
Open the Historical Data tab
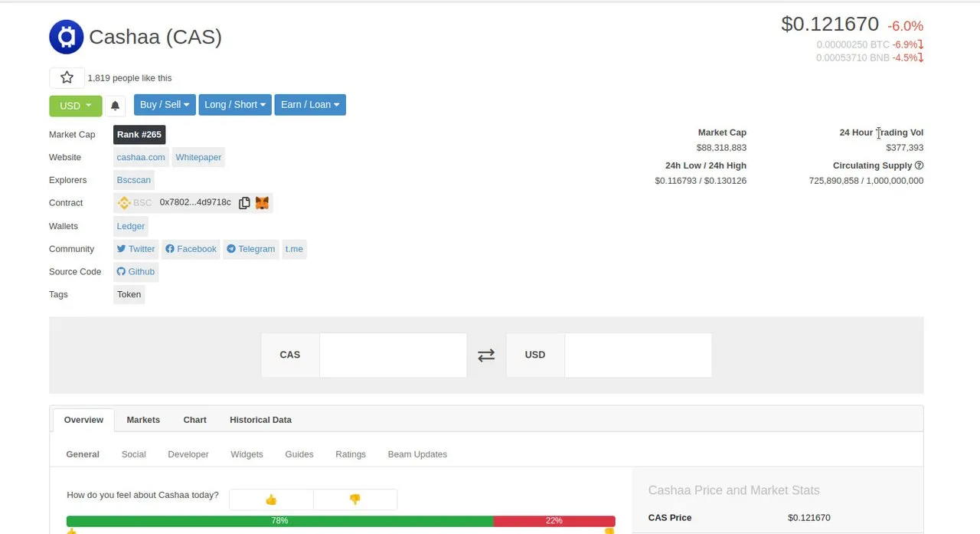[260, 420]
